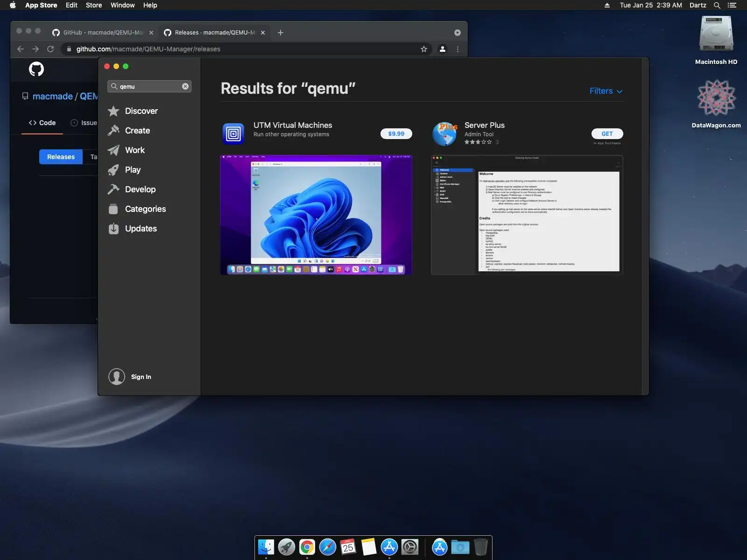Open Calendar from the Dock

point(348,547)
